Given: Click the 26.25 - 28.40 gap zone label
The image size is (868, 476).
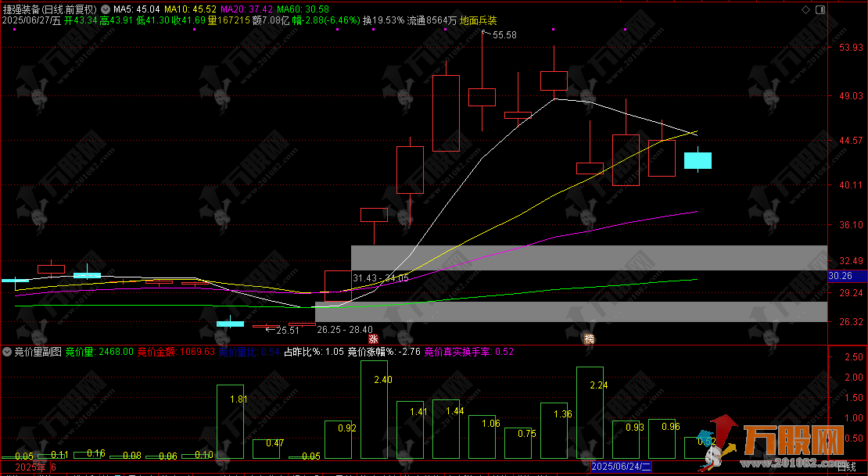Looking at the screenshot, I should tap(345, 330).
